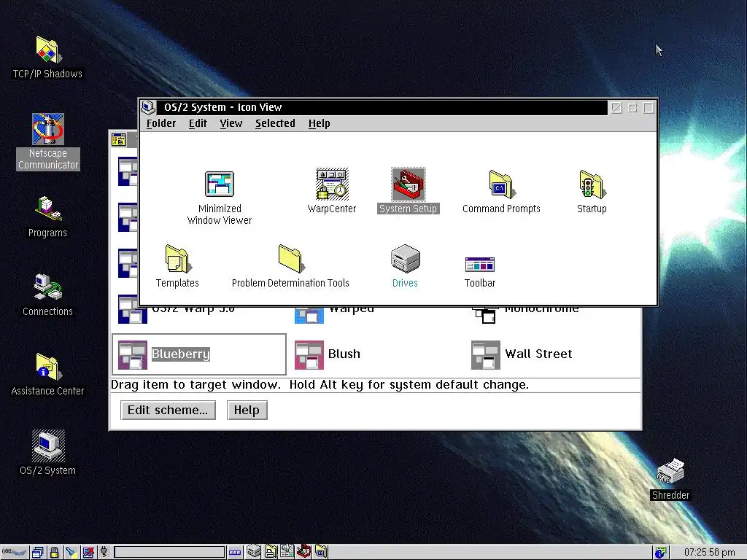The image size is (747, 560).
Task: Select the Connections desktop icon
Action: [47, 287]
